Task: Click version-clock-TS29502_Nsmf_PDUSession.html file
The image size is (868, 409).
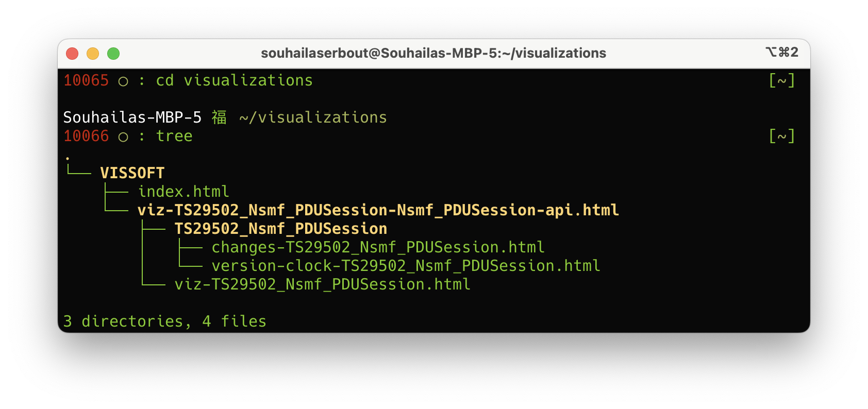Action: 406,266
